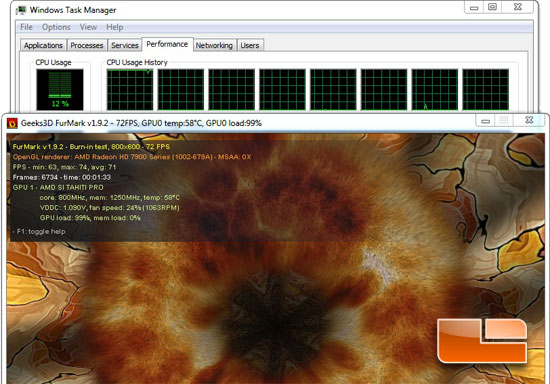Viewport: 550px width, 384px height.
Task: Open the View menu
Action: 88,27
